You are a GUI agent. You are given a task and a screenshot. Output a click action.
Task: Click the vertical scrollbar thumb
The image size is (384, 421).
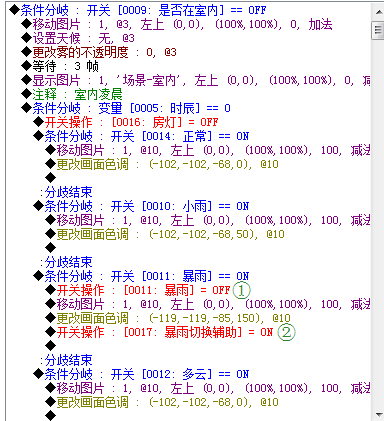[379, 30]
